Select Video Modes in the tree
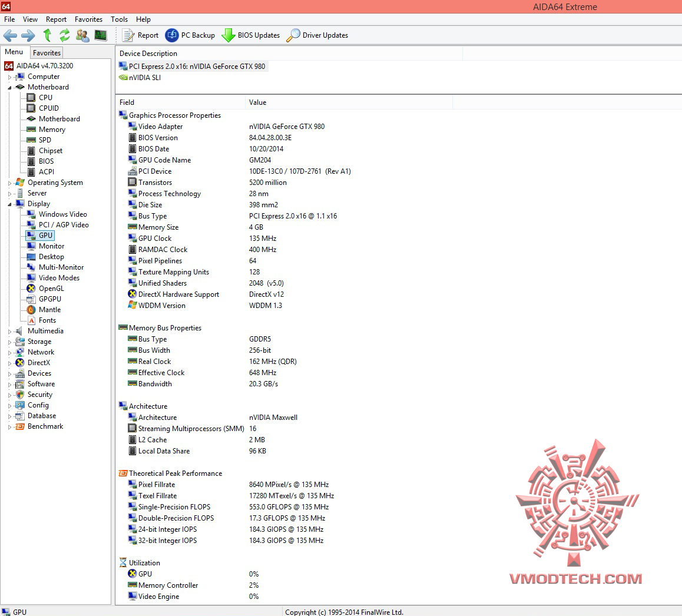Screen dimensions: 682x616 pos(59,277)
